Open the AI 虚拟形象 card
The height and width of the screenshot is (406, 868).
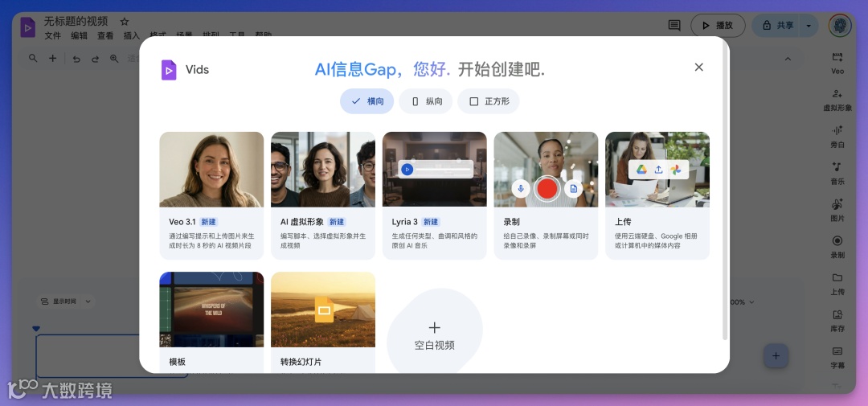(323, 195)
